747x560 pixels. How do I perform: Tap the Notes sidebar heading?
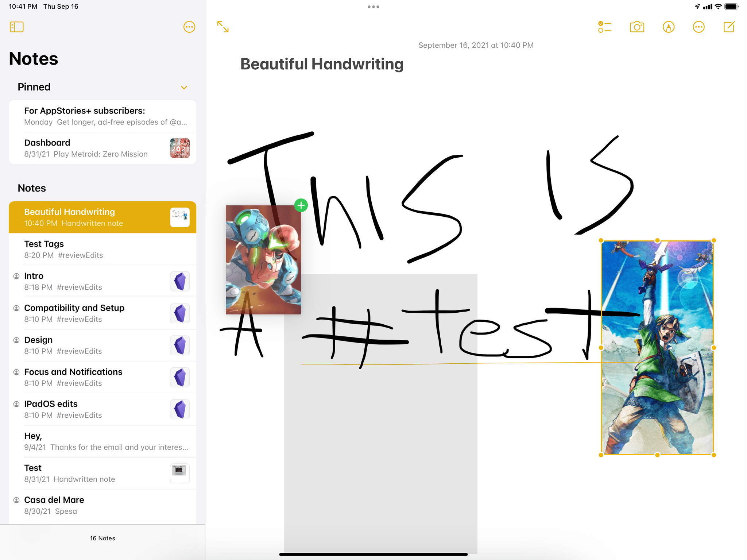34,59
